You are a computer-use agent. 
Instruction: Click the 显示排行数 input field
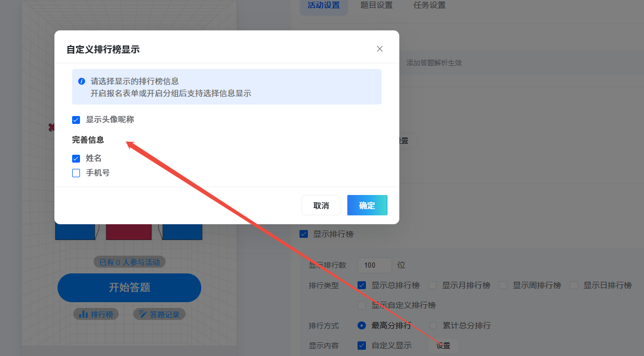tap(375, 265)
